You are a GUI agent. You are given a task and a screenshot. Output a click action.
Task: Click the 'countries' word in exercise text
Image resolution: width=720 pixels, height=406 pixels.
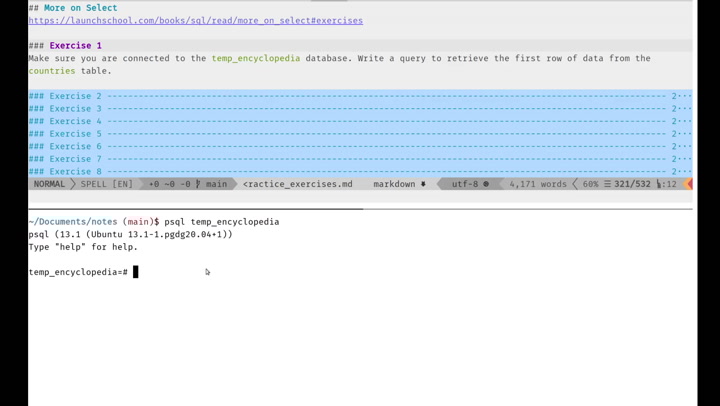(52, 71)
